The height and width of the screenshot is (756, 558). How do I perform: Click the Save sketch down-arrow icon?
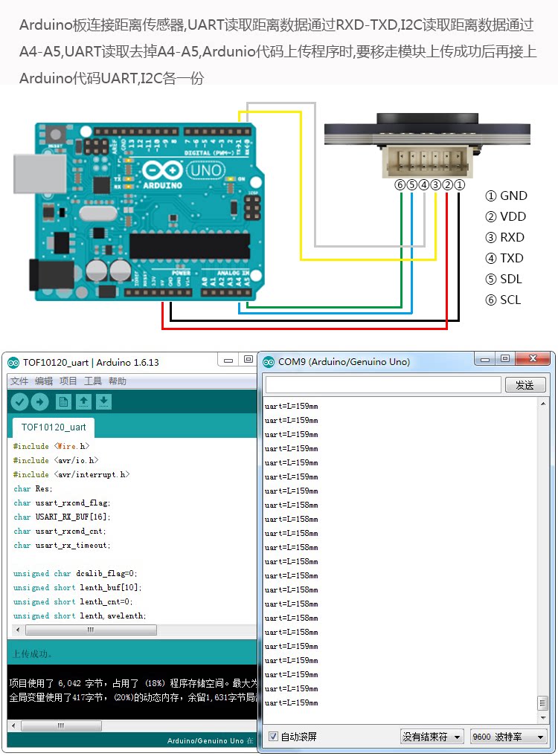coord(103,401)
